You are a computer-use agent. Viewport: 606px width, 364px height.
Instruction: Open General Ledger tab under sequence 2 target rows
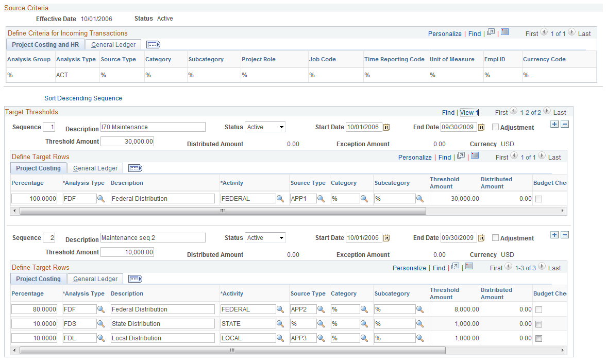(95, 279)
